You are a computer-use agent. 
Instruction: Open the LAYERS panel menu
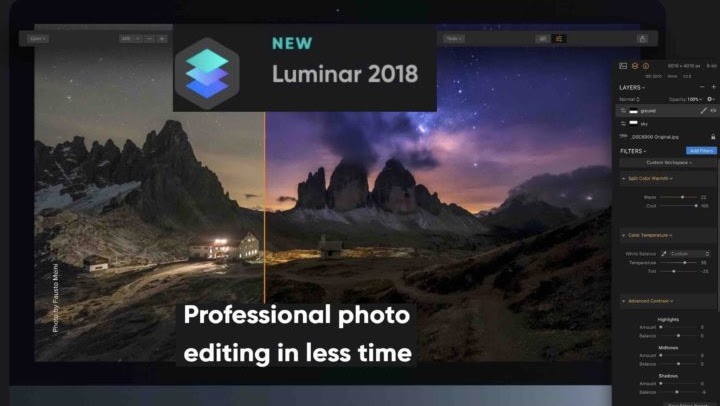(x=632, y=87)
